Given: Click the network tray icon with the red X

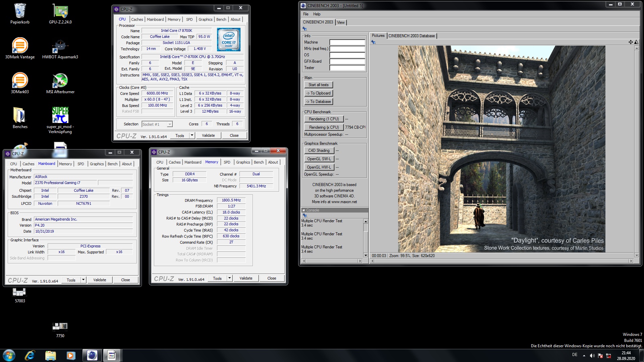Looking at the screenshot, I should [x=608, y=356].
